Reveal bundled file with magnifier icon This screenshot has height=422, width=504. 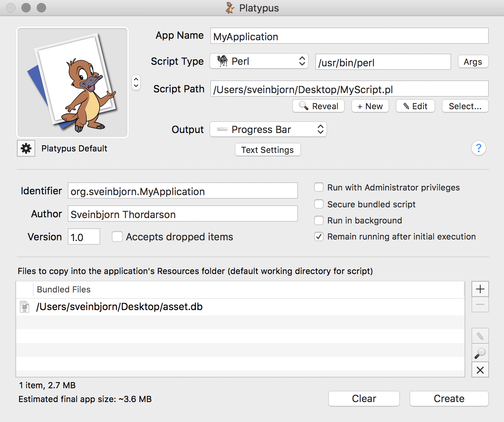tap(480, 353)
